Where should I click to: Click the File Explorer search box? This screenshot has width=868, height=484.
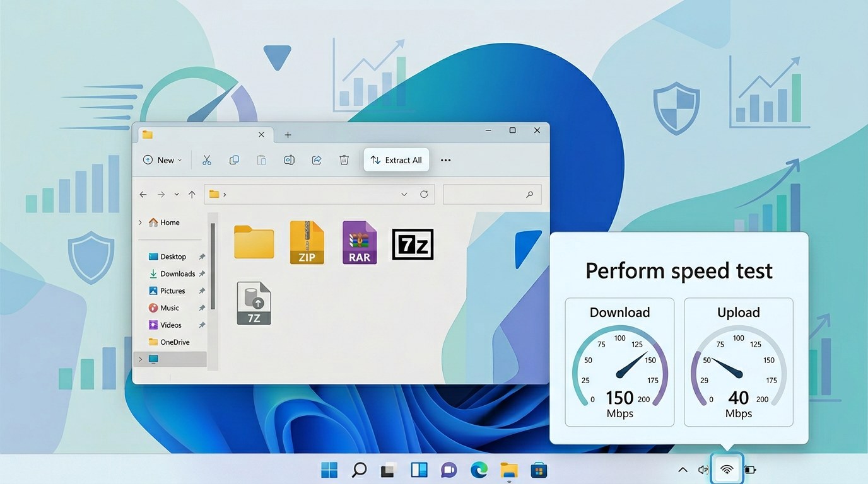[x=486, y=195]
